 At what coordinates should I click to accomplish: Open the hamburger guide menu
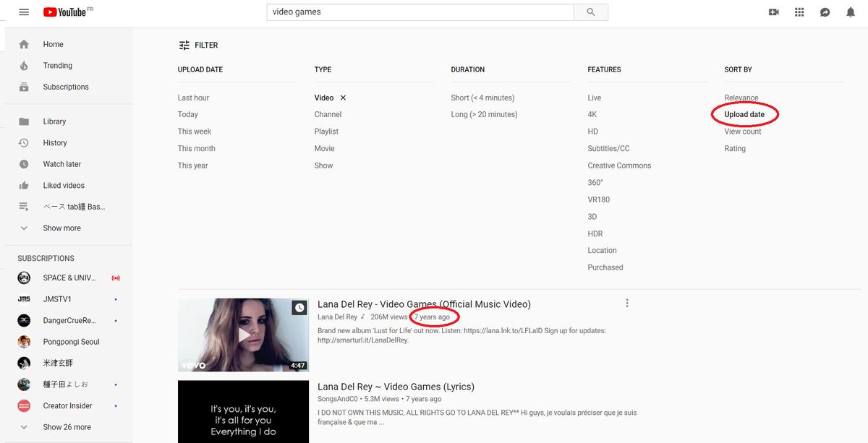[24, 12]
